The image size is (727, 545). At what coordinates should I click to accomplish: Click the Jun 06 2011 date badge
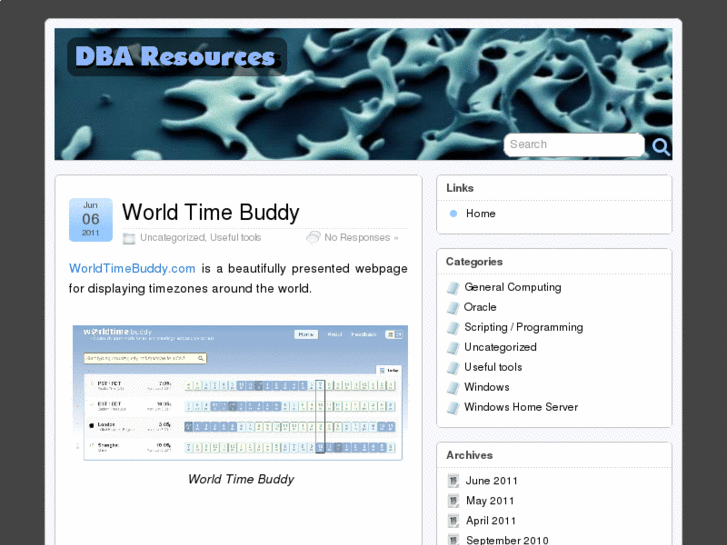tap(90, 219)
